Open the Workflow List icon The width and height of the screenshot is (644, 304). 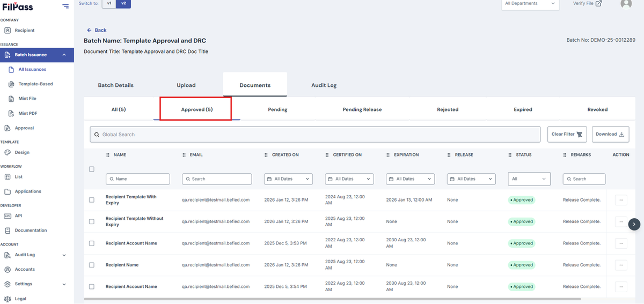8,177
